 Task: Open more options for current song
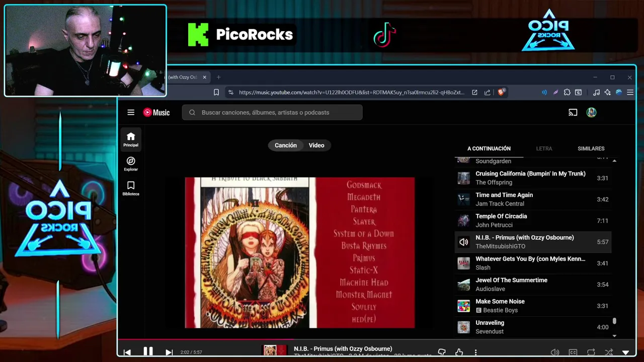475,352
